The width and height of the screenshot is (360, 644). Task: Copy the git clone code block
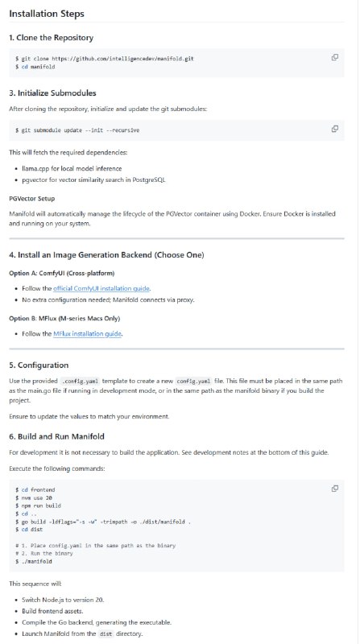tap(334, 57)
